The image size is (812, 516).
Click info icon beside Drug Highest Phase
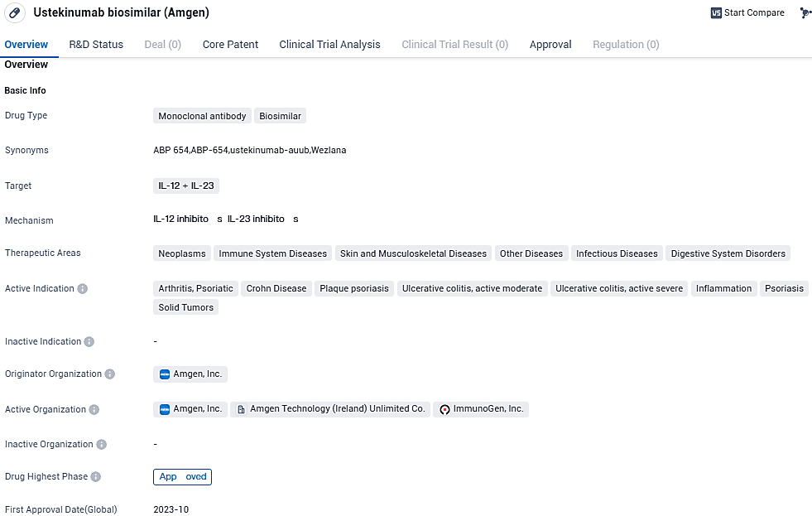[x=96, y=477]
